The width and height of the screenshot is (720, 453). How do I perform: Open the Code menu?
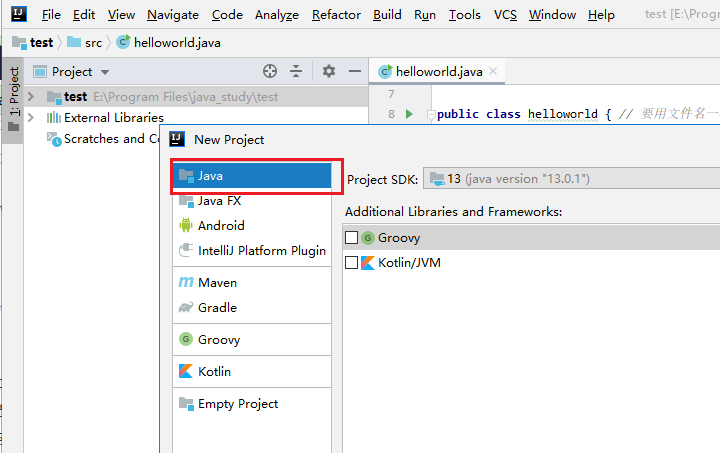pyautogui.click(x=227, y=15)
